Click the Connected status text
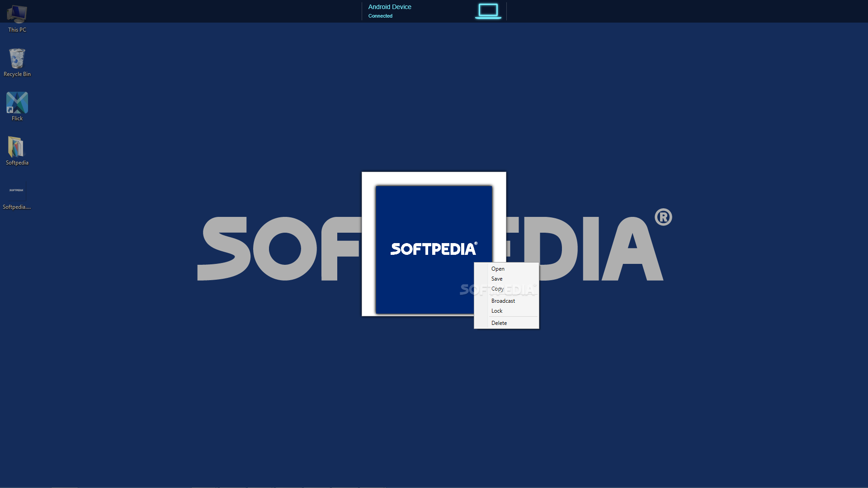Viewport: 868px width, 488px height. 380,16
